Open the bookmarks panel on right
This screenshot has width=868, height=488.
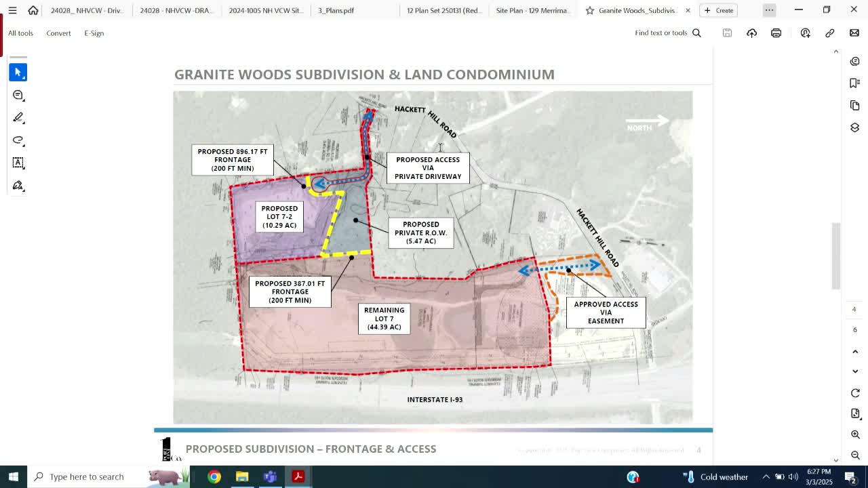click(854, 83)
